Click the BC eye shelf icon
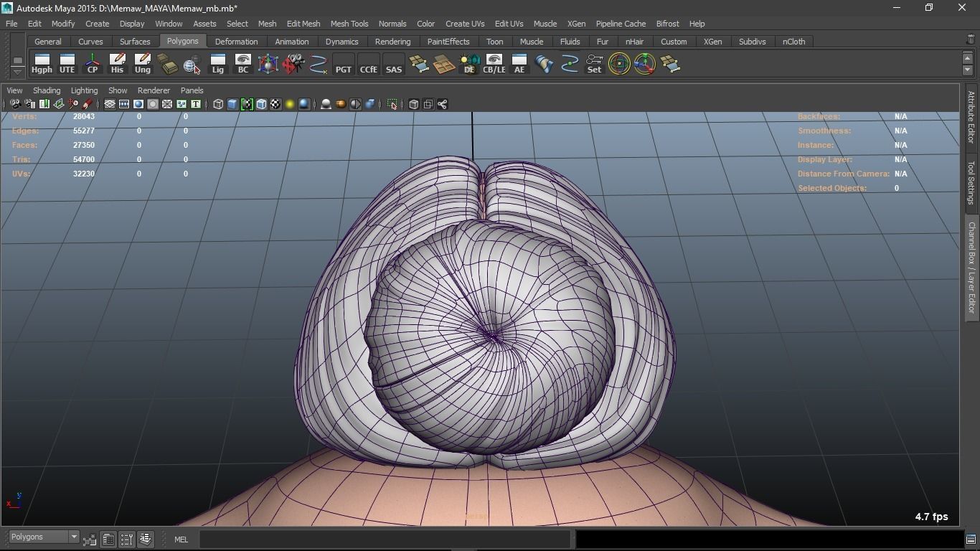The image size is (980, 551). [242, 64]
